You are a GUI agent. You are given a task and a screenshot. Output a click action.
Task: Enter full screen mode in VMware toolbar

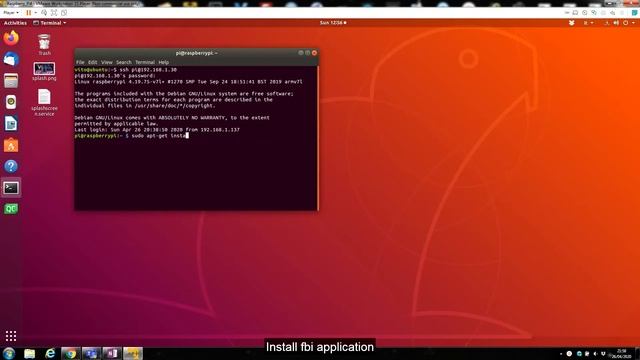(x=54, y=13)
